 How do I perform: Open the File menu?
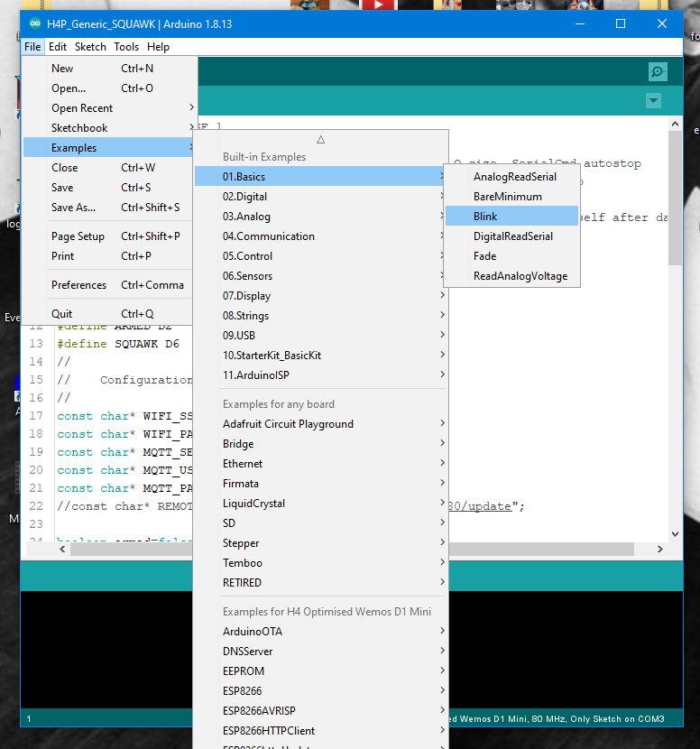(x=32, y=47)
